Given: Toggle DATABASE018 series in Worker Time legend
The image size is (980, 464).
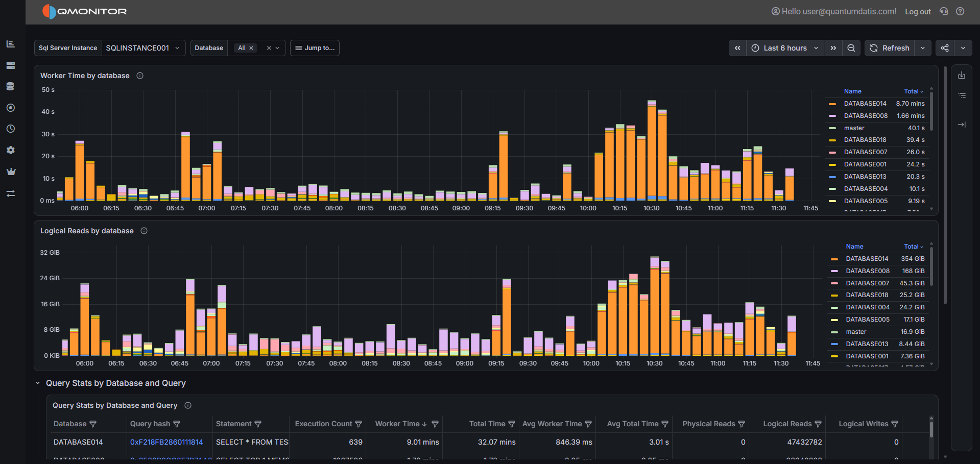Looking at the screenshot, I should tap(865, 140).
